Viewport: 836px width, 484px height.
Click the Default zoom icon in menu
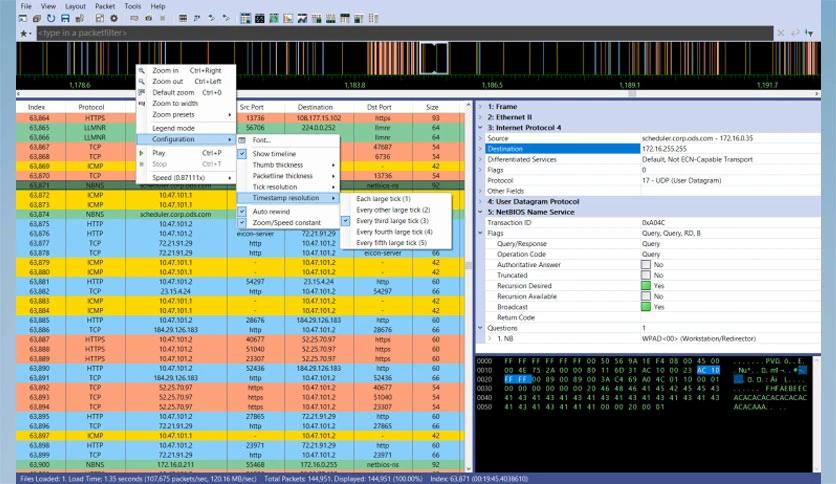pyautogui.click(x=142, y=92)
